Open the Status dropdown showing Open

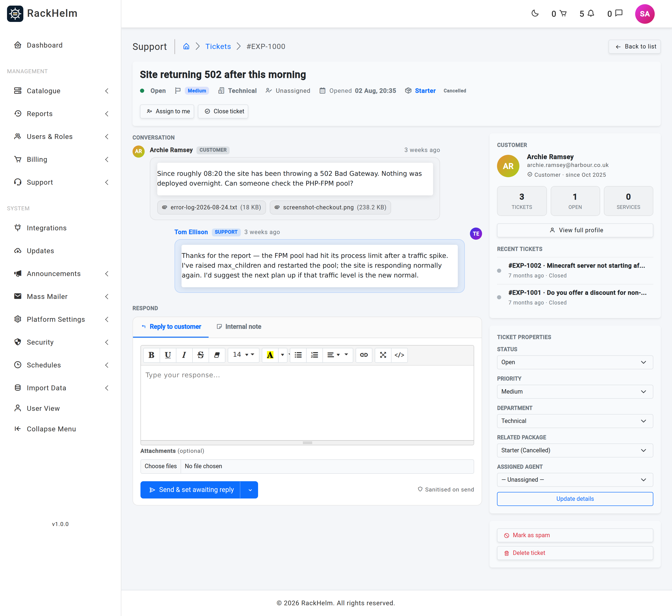pos(575,362)
